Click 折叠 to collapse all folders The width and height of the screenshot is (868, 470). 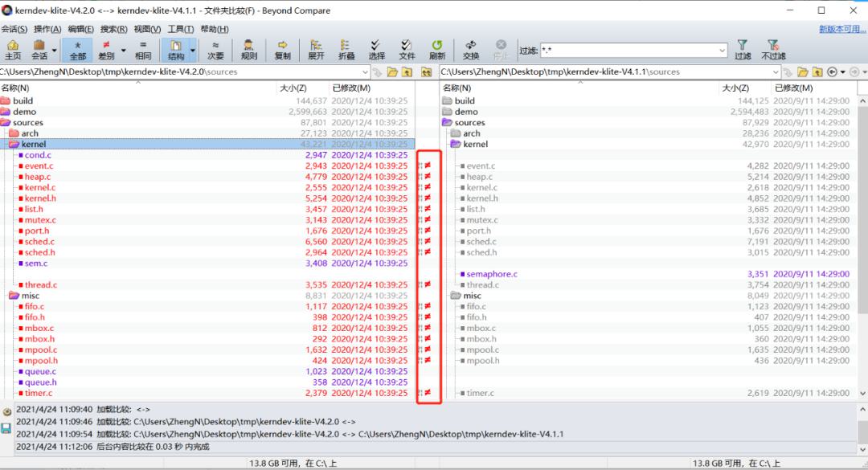[346, 49]
